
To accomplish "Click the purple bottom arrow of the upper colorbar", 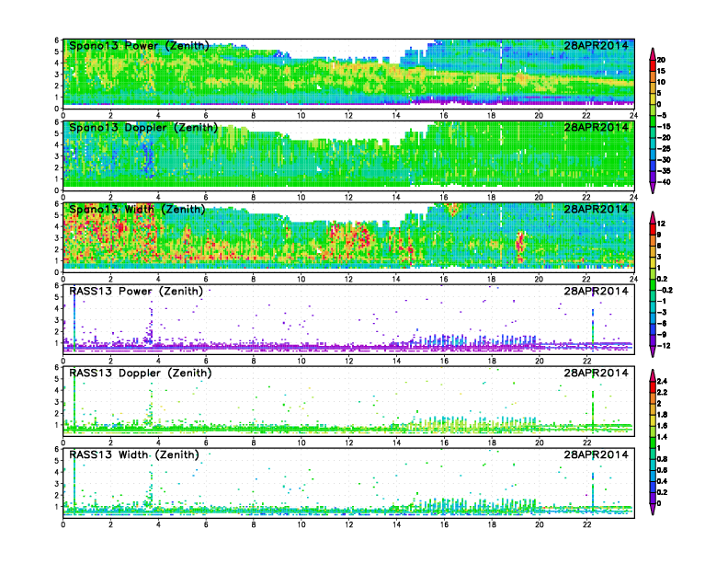I will click(x=653, y=187).
